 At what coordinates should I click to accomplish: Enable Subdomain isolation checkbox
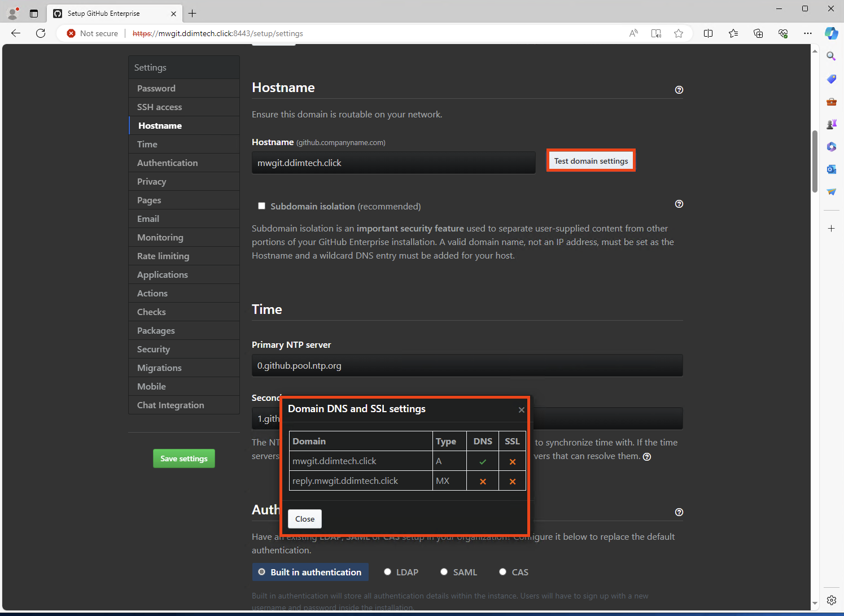261,206
